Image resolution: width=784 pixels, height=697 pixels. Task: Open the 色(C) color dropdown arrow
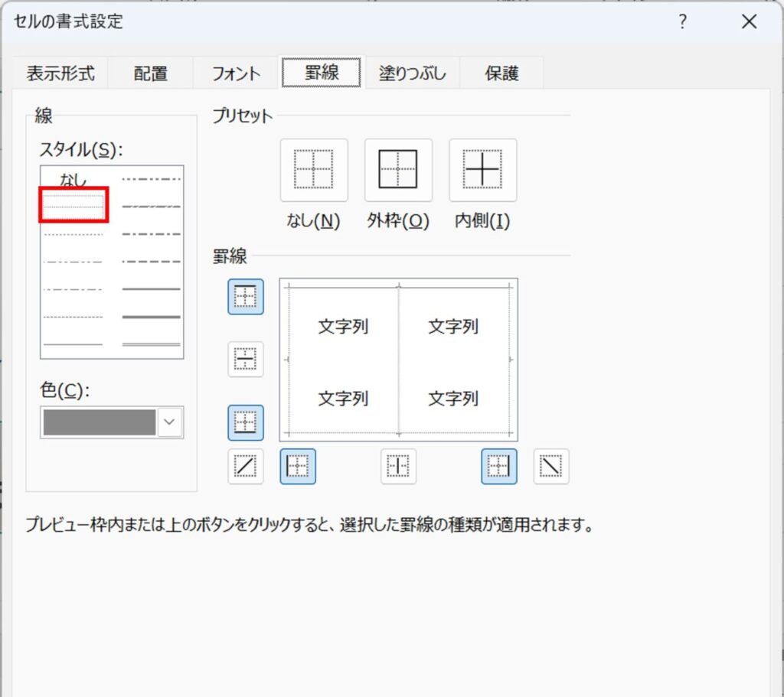click(169, 422)
